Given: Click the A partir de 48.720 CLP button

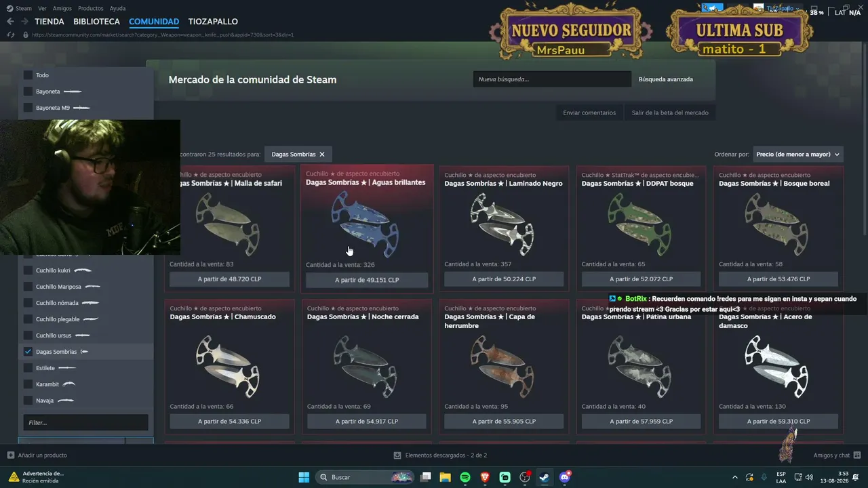Looking at the screenshot, I should click(x=230, y=279).
